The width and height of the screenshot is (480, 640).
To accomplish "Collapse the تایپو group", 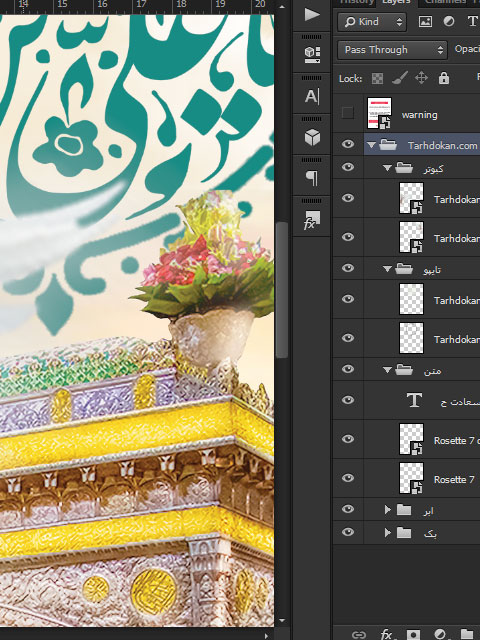I will tap(387, 269).
